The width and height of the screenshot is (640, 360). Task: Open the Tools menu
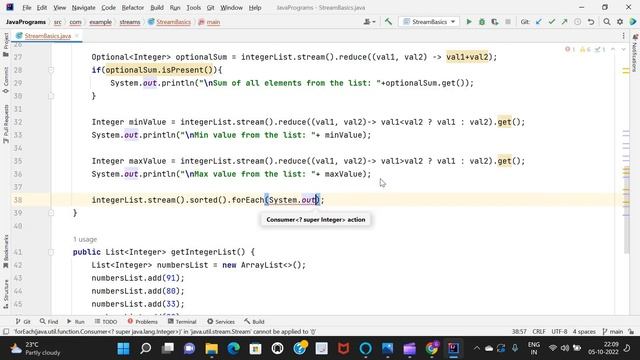click(193, 7)
